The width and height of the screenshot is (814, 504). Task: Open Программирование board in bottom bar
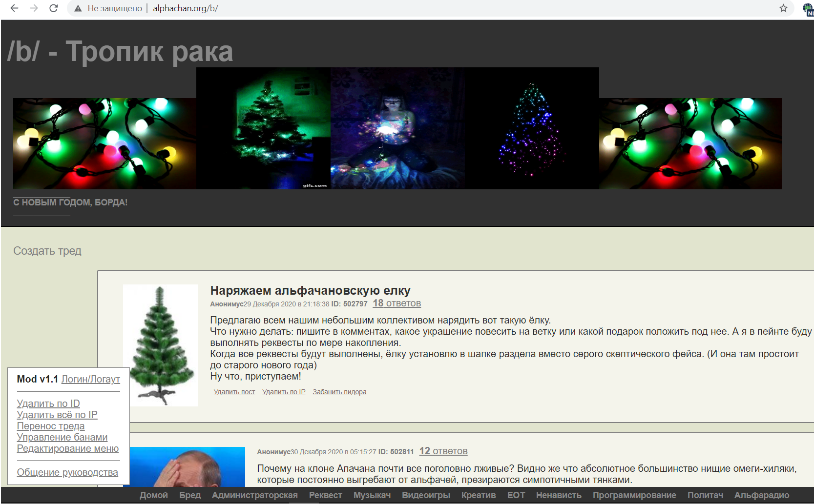pos(634,495)
